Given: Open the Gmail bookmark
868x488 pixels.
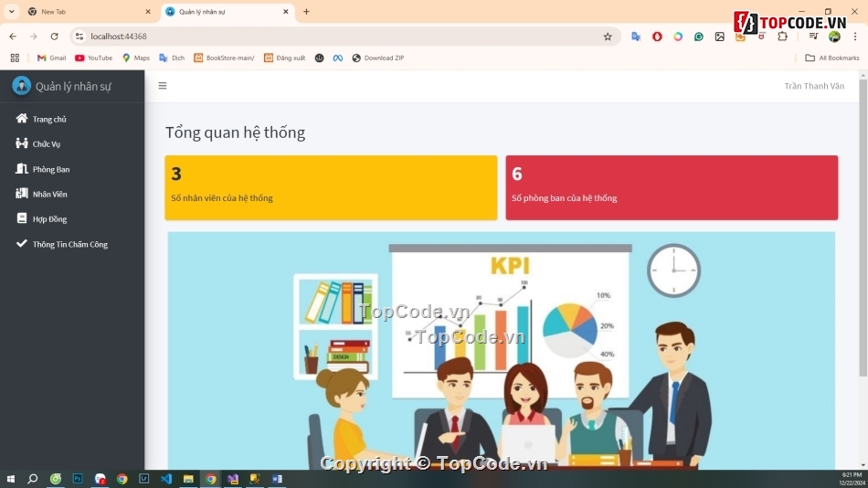Looking at the screenshot, I should click(51, 58).
